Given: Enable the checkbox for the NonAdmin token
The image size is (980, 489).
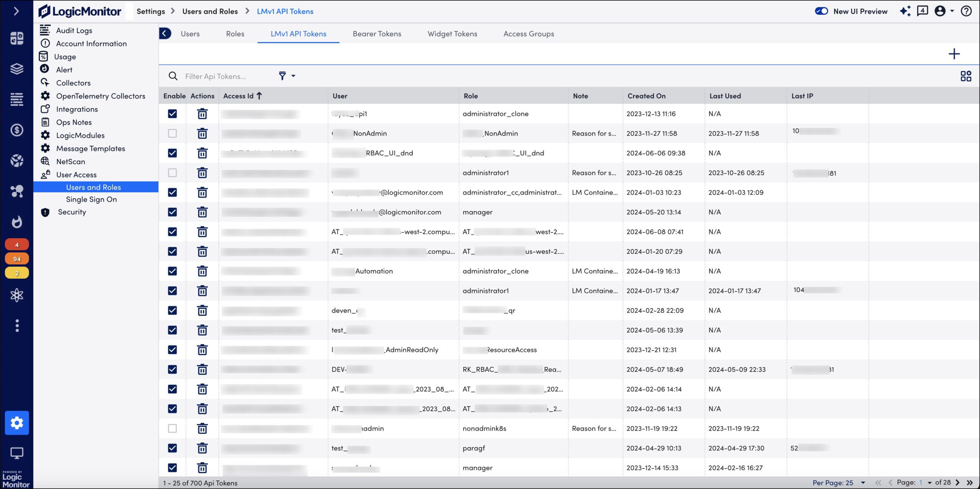Looking at the screenshot, I should pyautogui.click(x=173, y=133).
